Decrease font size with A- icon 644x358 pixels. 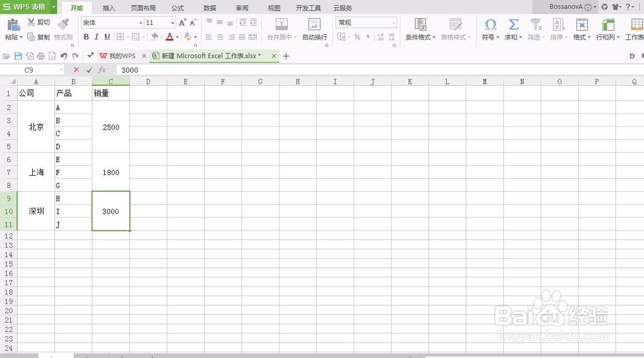click(193, 23)
